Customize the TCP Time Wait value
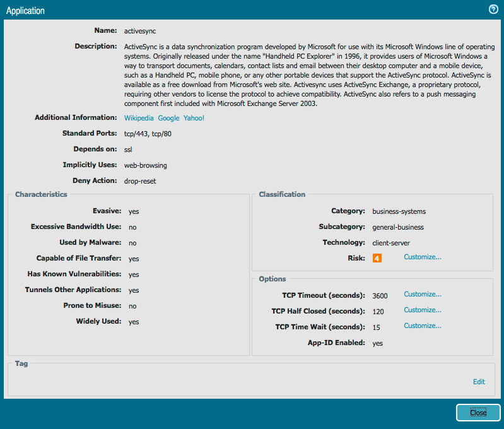The height and width of the screenshot is (429, 504). pyautogui.click(x=423, y=326)
